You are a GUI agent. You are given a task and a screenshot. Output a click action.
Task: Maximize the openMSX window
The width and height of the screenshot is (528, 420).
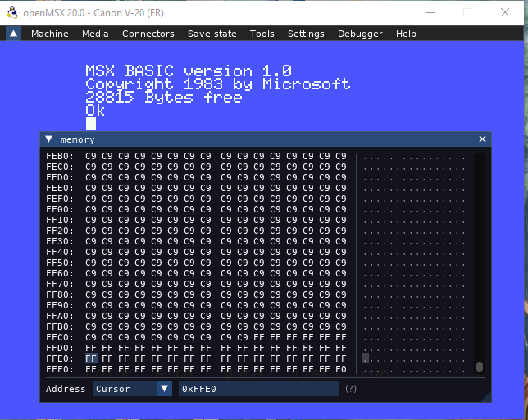[x=467, y=12]
